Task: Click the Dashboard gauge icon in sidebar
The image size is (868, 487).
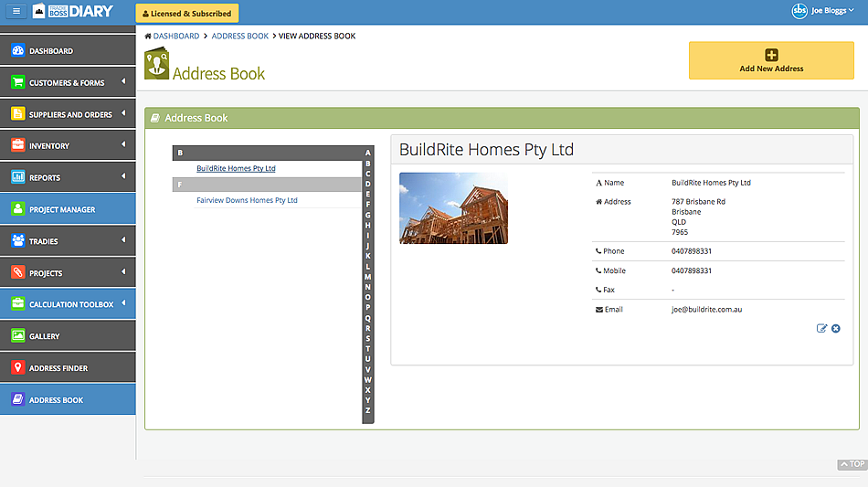Action: [x=17, y=50]
